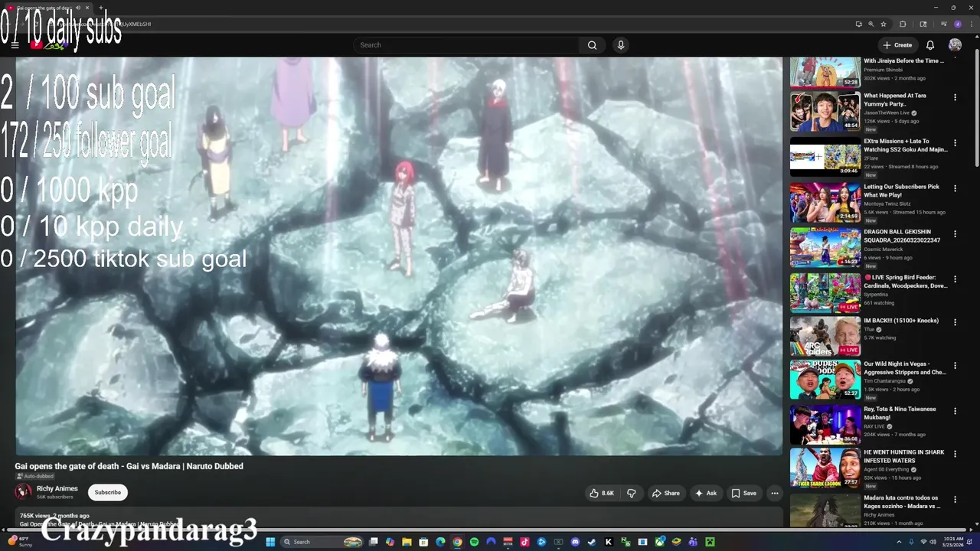The height and width of the screenshot is (551, 980).
Task: Open Chrome profile purple avatar
Action: (958, 24)
